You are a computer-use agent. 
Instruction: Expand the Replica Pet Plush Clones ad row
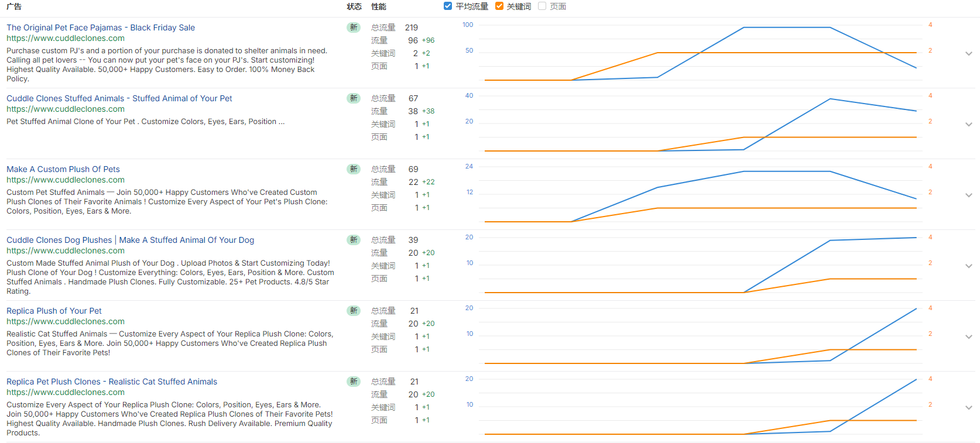(x=969, y=407)
